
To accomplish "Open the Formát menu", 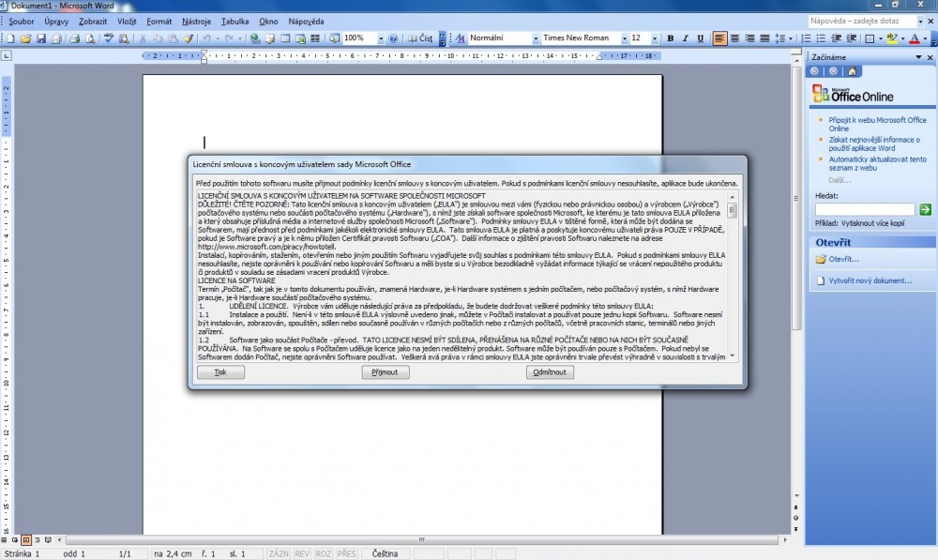I will [159, 21].
